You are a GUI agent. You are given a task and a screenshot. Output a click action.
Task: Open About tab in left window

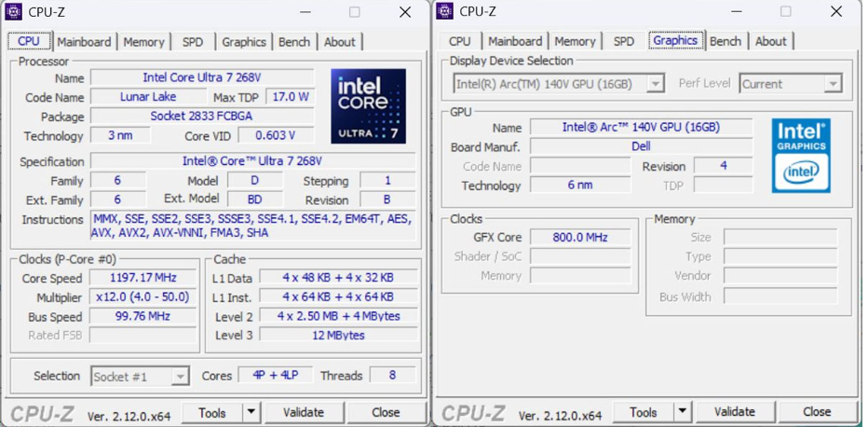pos(340,42)
